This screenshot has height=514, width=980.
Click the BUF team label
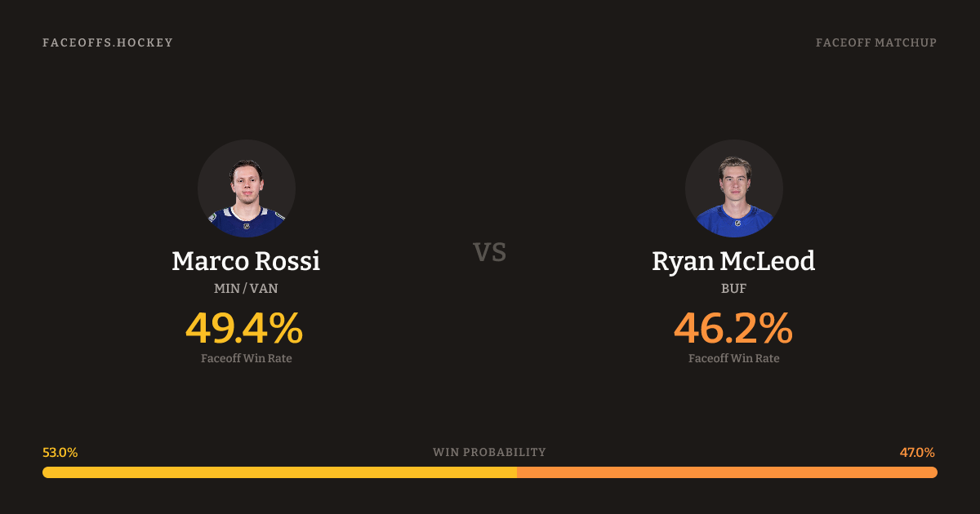pos(733,288)
